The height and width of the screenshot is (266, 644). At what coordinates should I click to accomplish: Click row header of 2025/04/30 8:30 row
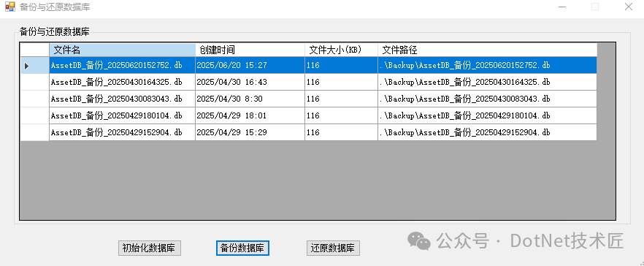(35, 99)
